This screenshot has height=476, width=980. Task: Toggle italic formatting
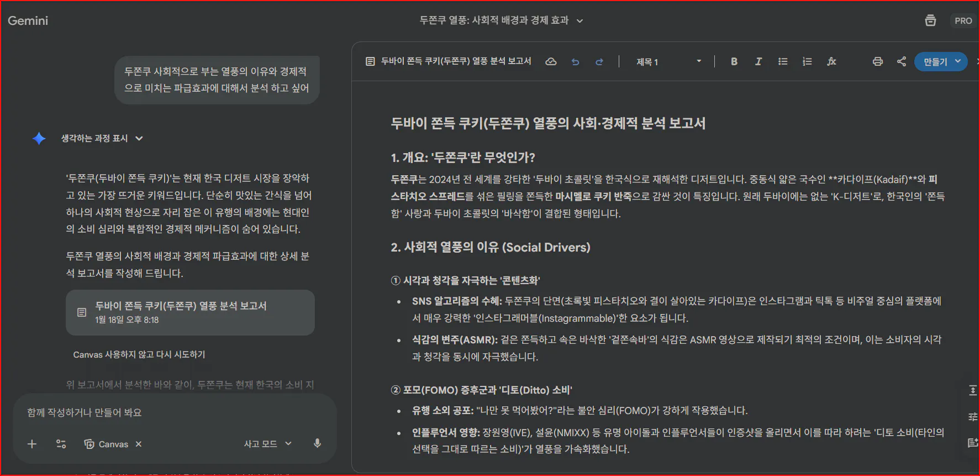pos(758,61)
